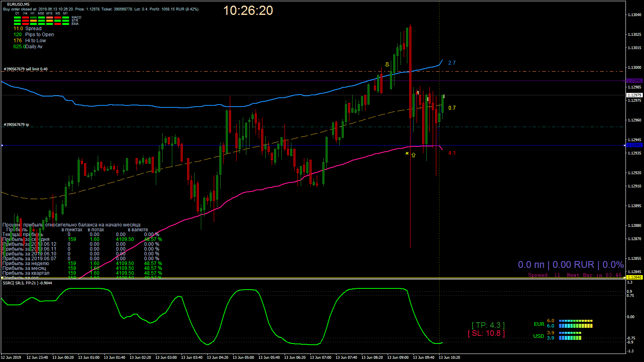The image size is (644, 362).
Task: Click the 13 Jun 10:20 time axis label
Action: [x=449, y=357]
